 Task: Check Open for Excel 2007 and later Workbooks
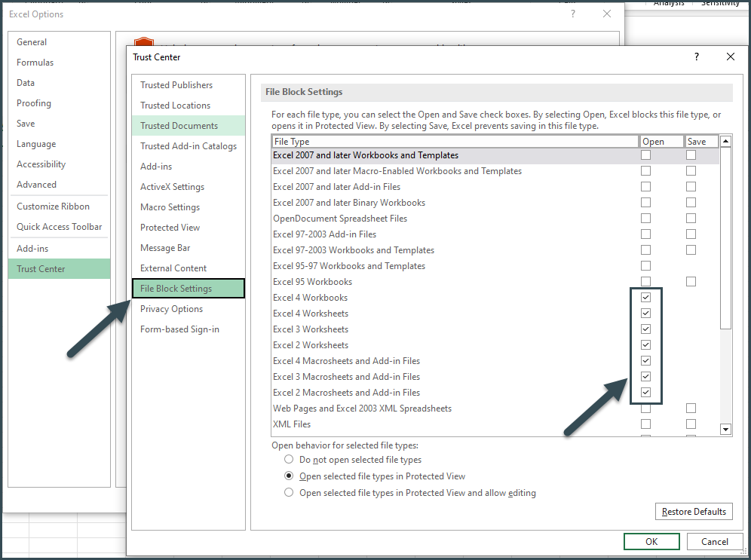pyautogui.click(x=645, y=155)
